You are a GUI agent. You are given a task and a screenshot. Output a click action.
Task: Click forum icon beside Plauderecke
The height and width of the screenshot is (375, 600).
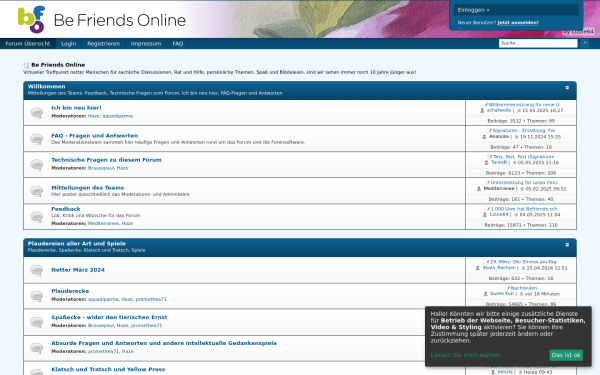(37, 296)
